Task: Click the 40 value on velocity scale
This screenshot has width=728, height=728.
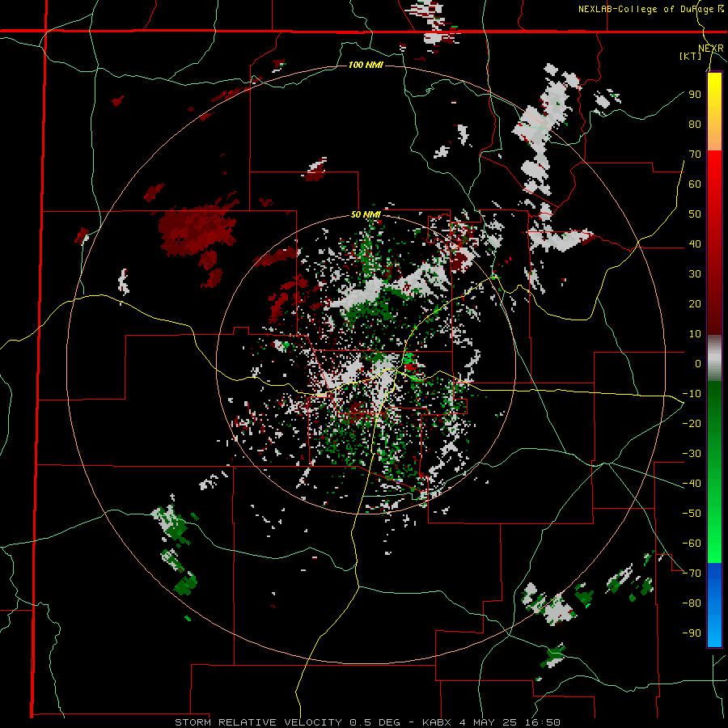Action: click(x=695, y=244)
